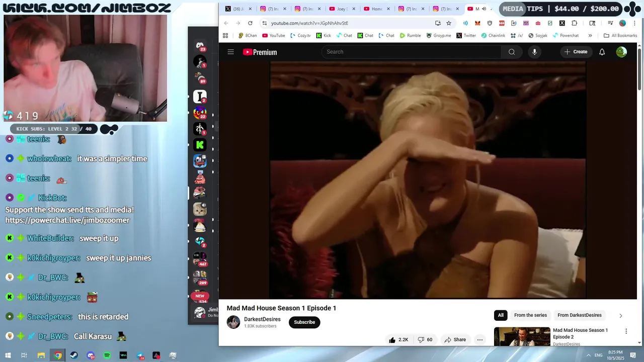This screenshot has width=644, height=362.
Task: Open the chess rook Discord server
Action: click(x=200, y=96)
